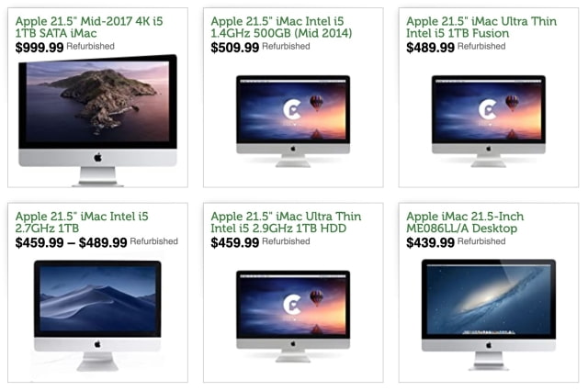The width and height of the screenshot is (588, 391).
Task: Click the product image of the $509.99 iMac
Action: (293, 121)
